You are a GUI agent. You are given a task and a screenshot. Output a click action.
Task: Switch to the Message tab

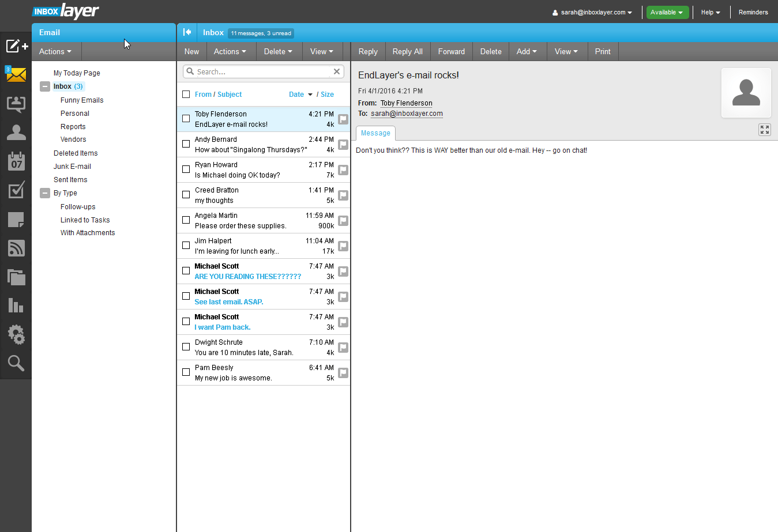pos(375,133)
